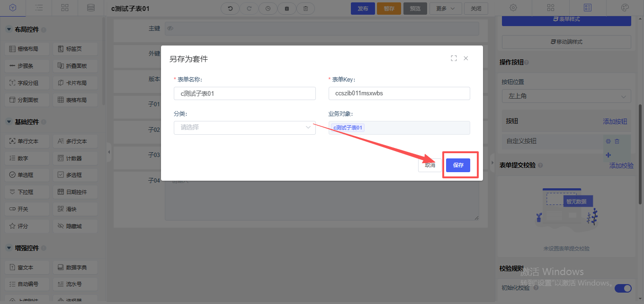This screenshot has height=304, width=644.
Task: Switch to the database icon tab
Action: pos(90,8)
